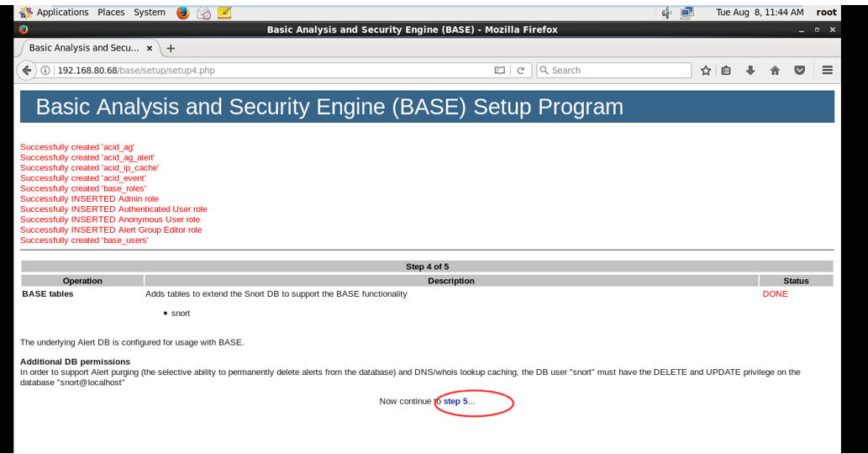Viewport: 868px width, 454px height.
Task: Open the Places menu
Action: tap(111, 12)
